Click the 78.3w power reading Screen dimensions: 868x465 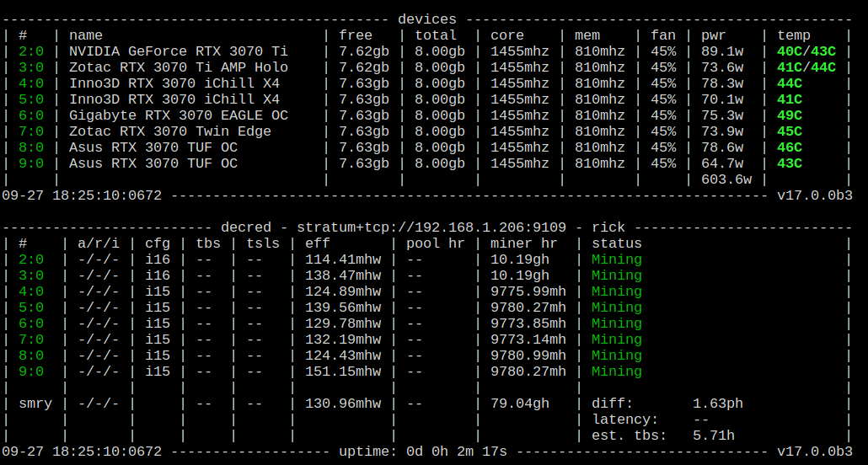pyautogui.click(x=722, y=83)
